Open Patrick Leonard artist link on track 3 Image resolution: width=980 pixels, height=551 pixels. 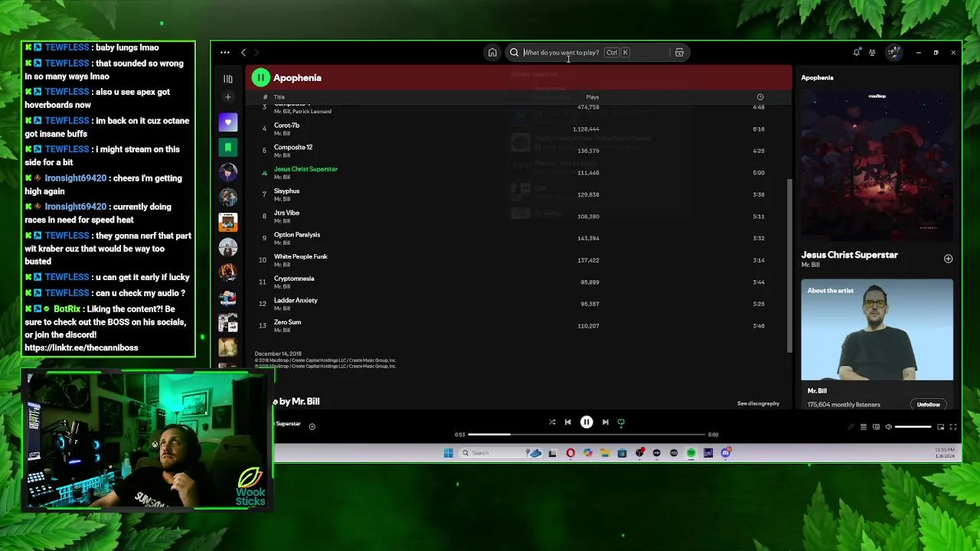(312, 112)
